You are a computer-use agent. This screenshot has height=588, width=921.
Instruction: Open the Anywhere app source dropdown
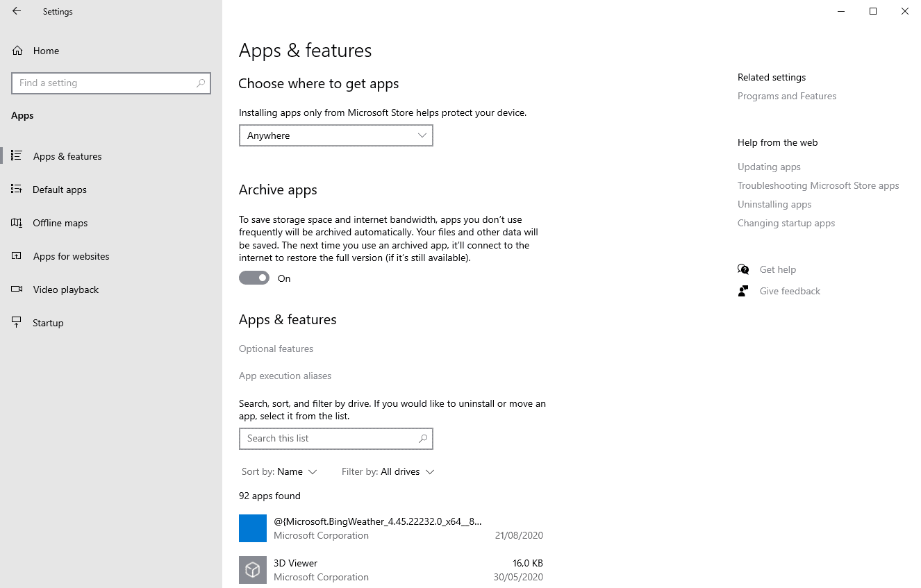pyautogui.click(x=335, y=135)
